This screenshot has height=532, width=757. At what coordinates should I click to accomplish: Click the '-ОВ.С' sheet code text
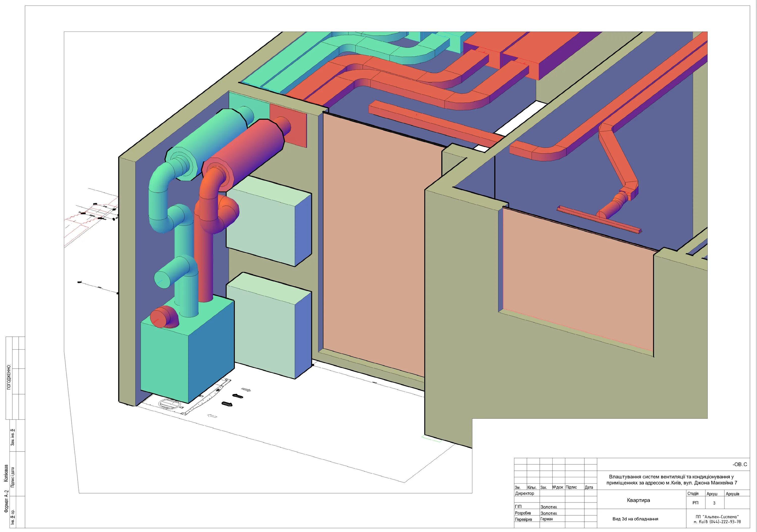(x=740, y=464)
